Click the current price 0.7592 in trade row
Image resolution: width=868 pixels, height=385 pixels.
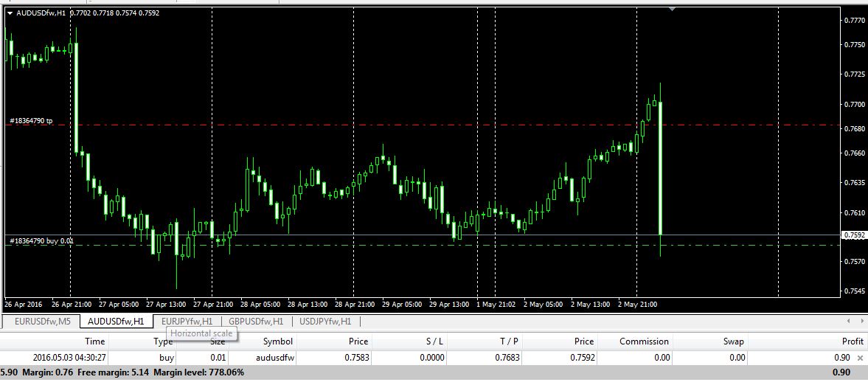[x=583, y=358]
